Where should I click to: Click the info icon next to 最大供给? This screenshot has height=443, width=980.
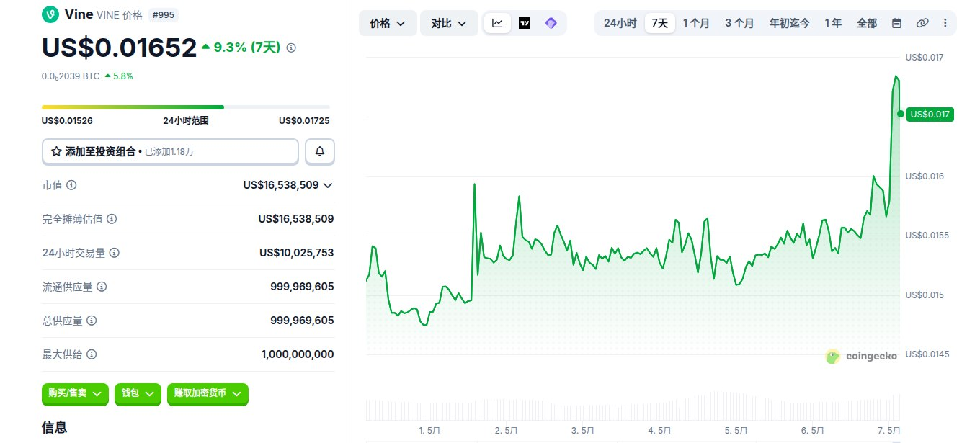pyautogui.click(x=92, y=354)
